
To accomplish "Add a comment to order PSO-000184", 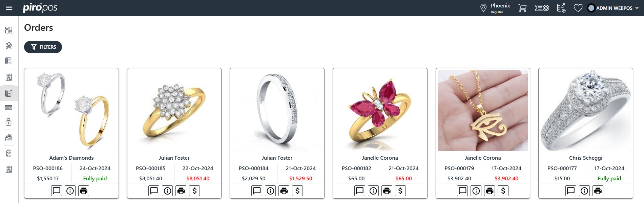I will 257,191.
